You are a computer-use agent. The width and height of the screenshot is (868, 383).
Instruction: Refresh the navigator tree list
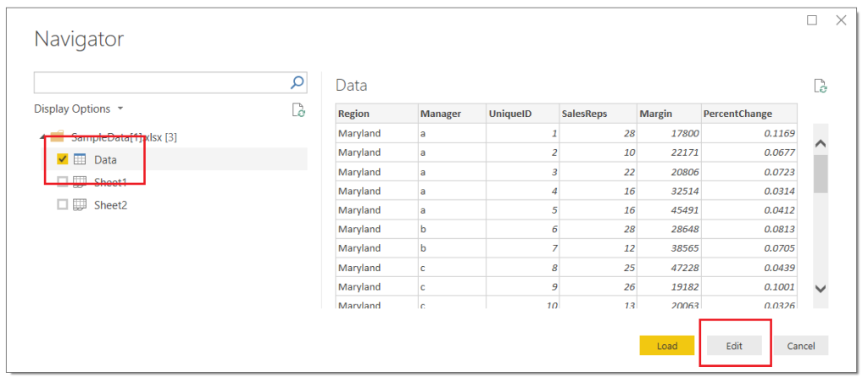(298, 109)
